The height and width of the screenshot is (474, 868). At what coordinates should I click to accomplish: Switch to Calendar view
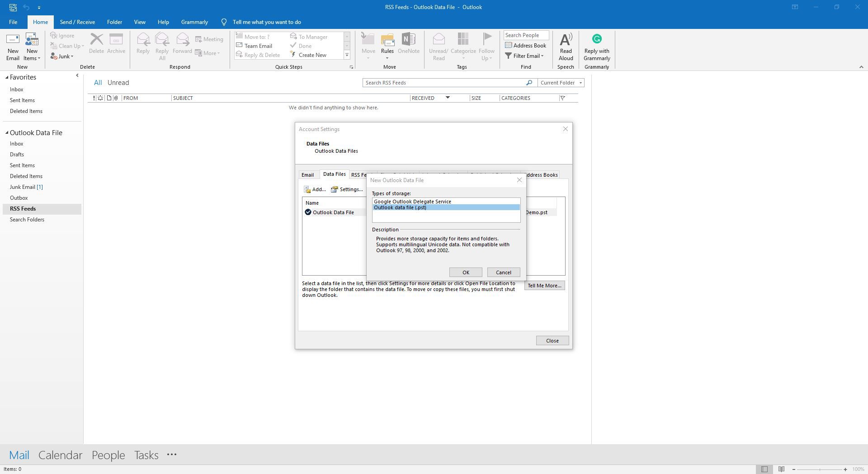tap(60, 455)
